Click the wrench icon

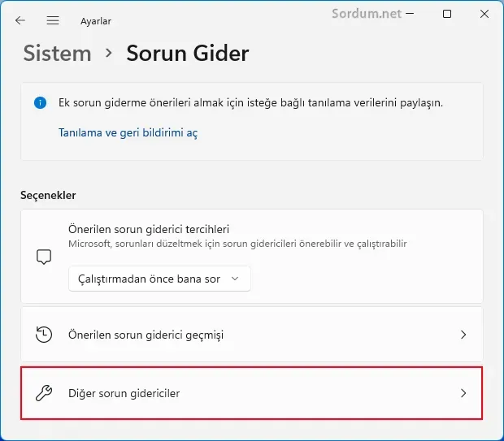pyautogui.click(x=44, y=393)
